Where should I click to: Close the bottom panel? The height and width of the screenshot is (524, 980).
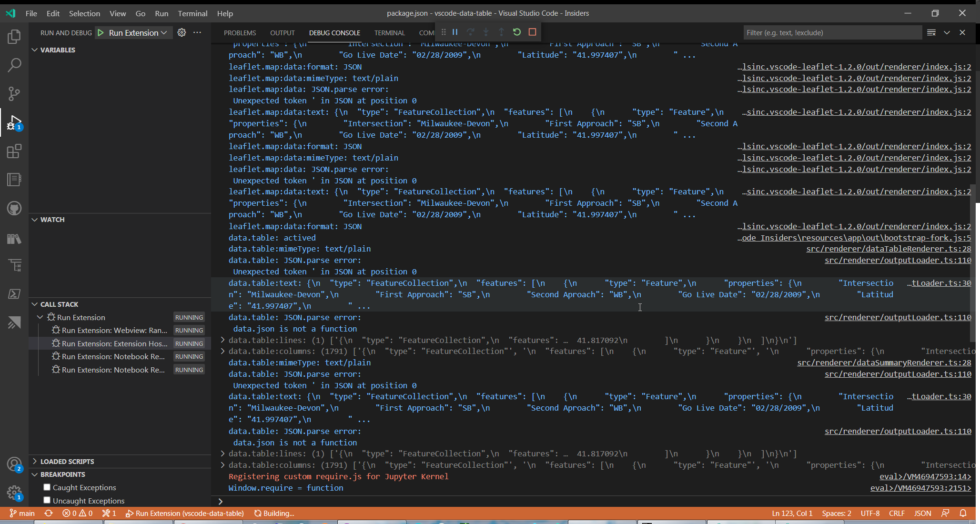pyautogui.click(x=962, y=32)
